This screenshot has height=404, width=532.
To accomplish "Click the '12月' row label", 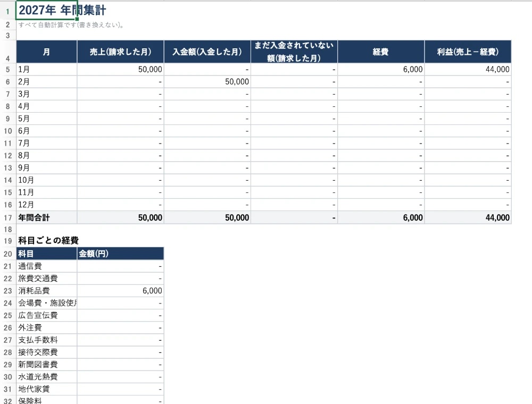I will pos(46,205).
